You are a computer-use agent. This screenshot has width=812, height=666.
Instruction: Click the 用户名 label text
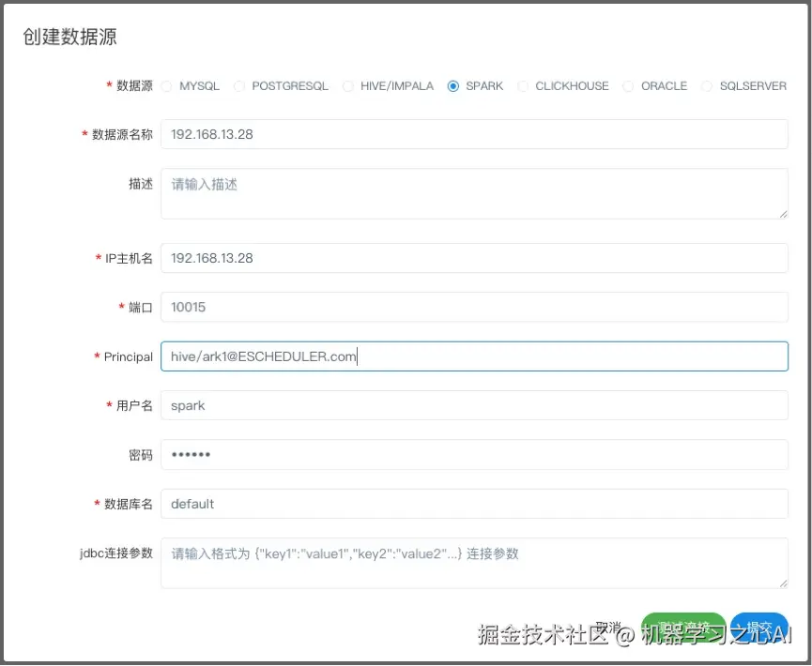point(134,406)
